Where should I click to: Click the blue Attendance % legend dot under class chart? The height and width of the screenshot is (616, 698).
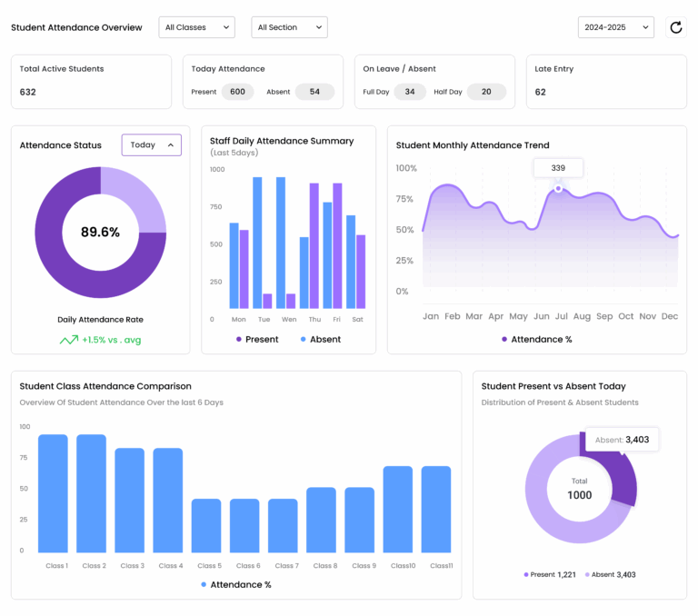(204, 584)
